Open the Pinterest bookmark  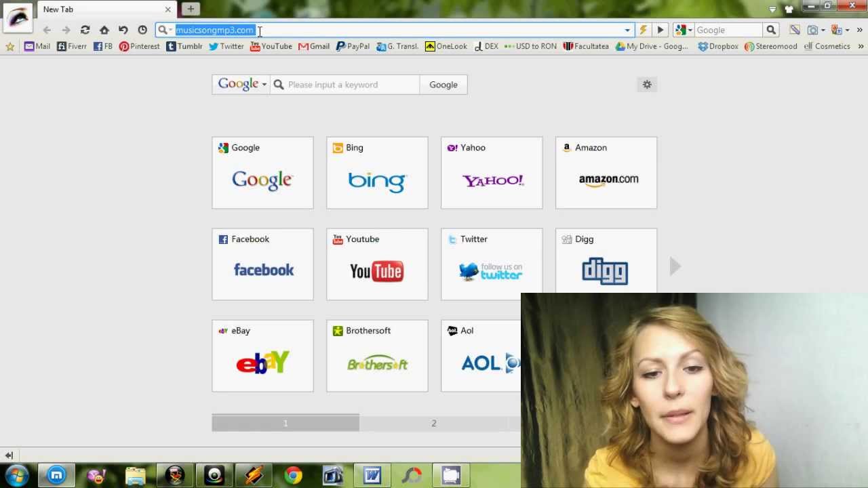pos(139,46)
